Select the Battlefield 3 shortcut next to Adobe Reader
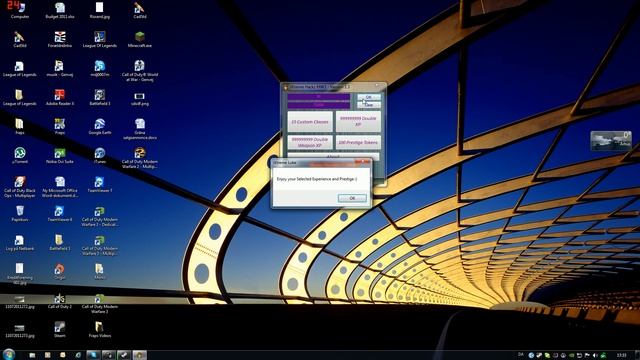Screen dimensions: 640x360 coord(100,98)
